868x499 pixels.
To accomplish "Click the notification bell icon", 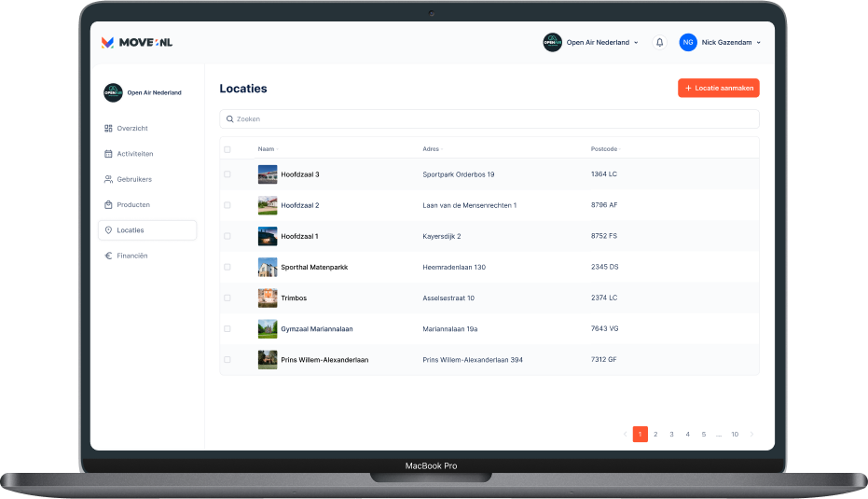I will tap(660, 42).
